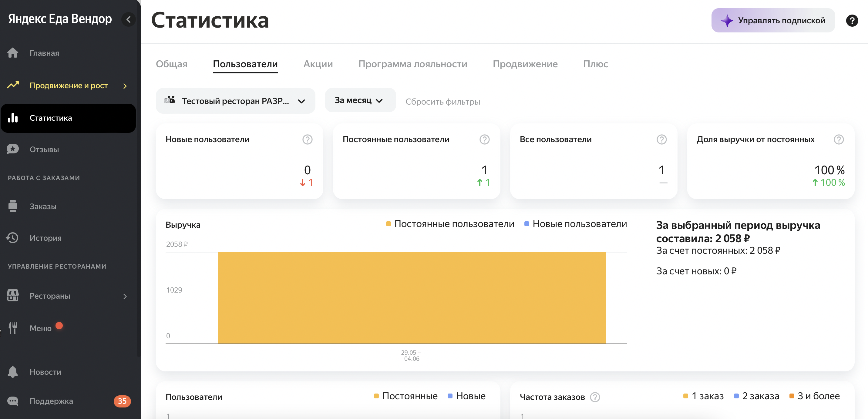Click Управлять подпиской button
This screenshot has height=419, width=868.
tap(773, 21)
